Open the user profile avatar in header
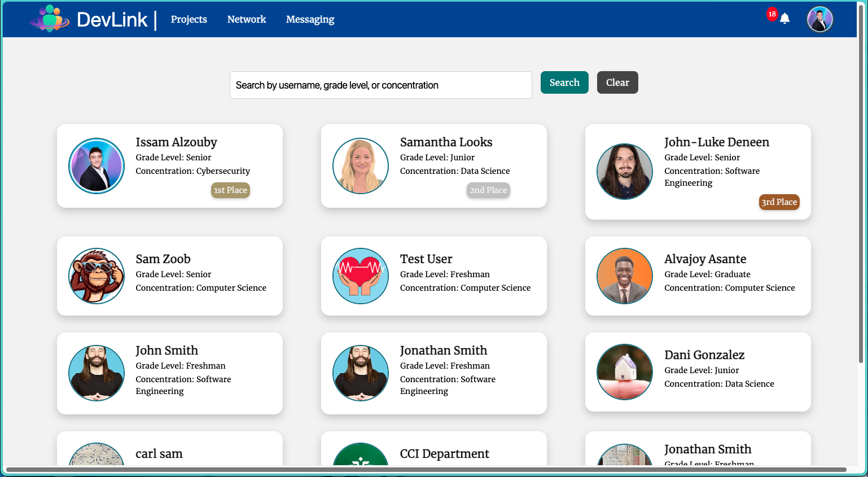This screenshot has height=477, width=868. 820,19
